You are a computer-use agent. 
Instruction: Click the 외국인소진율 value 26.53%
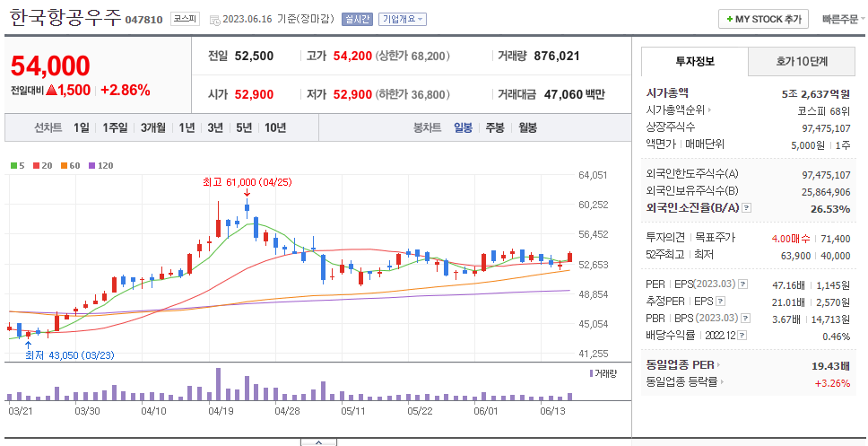click(831, 209)
